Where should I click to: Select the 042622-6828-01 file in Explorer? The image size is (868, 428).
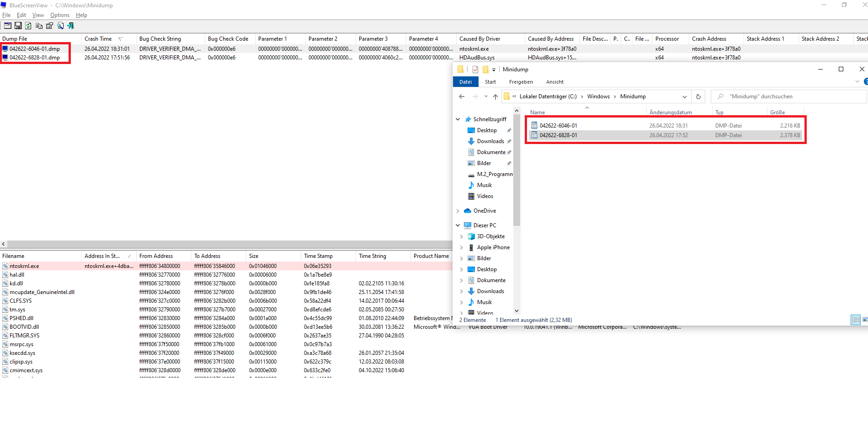click(x=666, y=135)
